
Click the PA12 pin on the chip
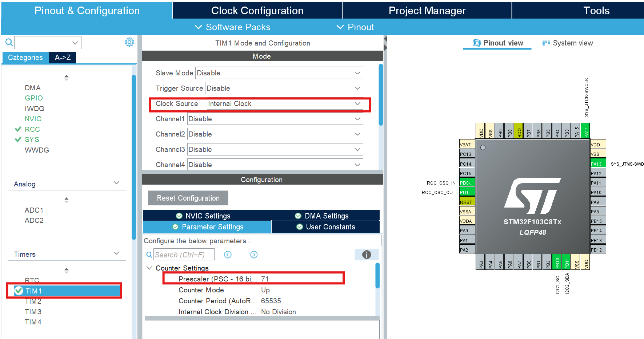tap(598, 173)
